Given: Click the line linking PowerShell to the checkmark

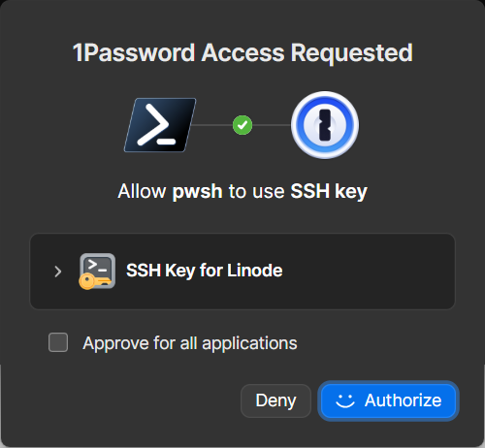Looking at the screenshot, I should pyautogui.click(x=213, y=125).
